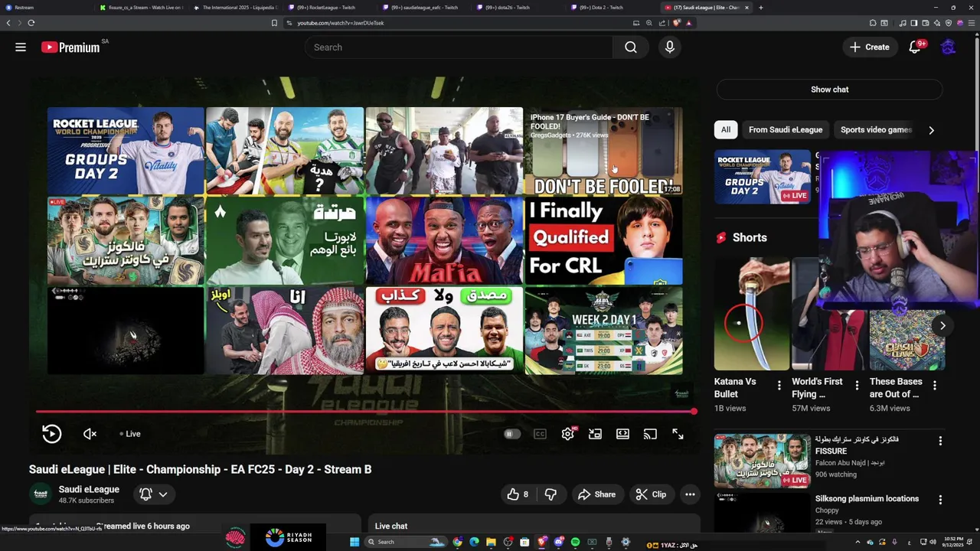Open Rocket League Groups Day 2 endscreen thumbnail
The image size is (980, 551).
click(x=126, y=151)
